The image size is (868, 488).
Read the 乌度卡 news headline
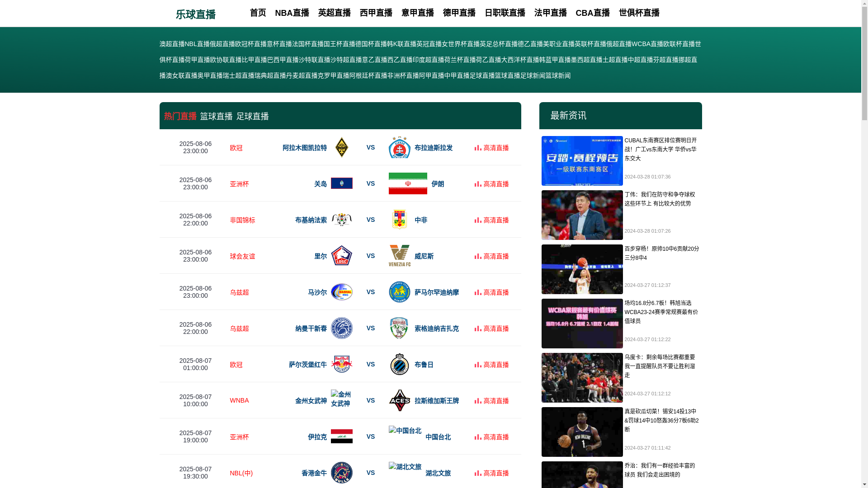tap(660, 366)
